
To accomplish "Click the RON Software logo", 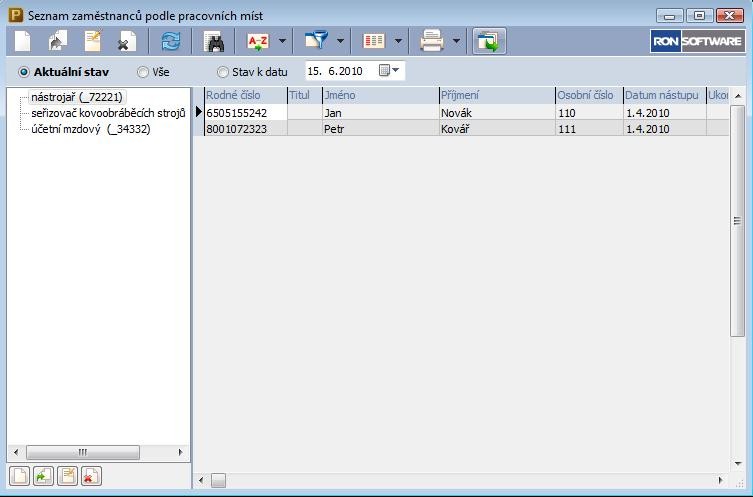I will pos(698,41).
